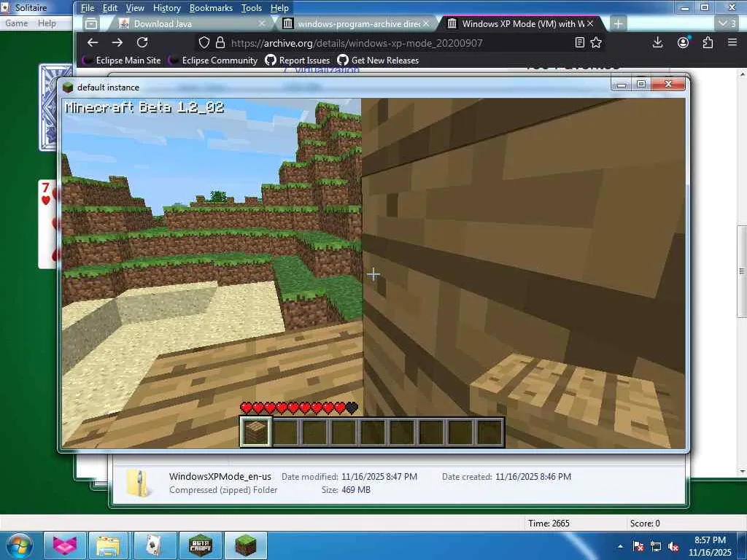The width and height of the screenshot is (747, 560).
Task: Open the Firefox Help menu
Action: click(279, 8)
